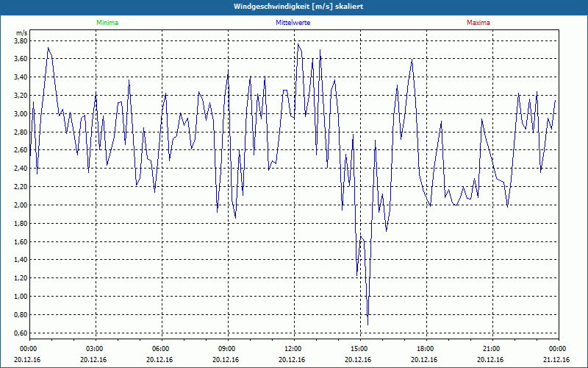Click the lowest dip of the curve after 15:00
The height and width of the screenshot is (368, 588).
(368, 325)
